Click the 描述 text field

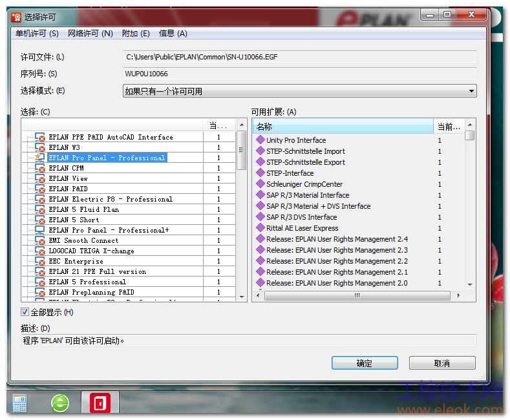coord(248,341)
